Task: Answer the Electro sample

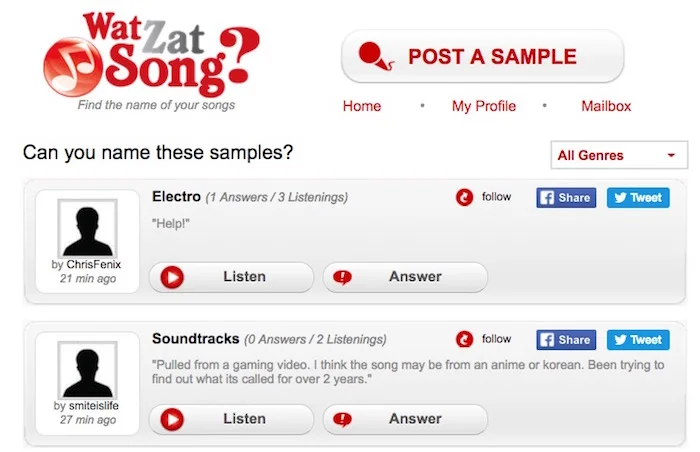Action: pyautogui.click(x=405, y=277)
